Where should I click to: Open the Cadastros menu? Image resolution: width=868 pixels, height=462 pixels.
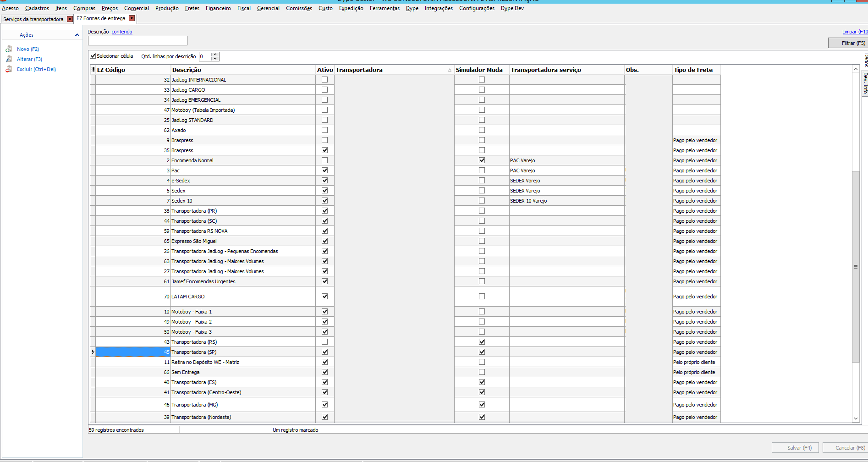(37, 8)
